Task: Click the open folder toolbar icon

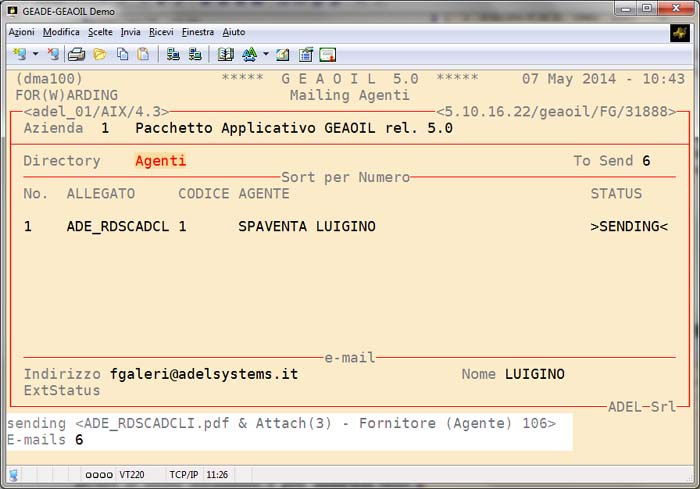Action: 99,54
